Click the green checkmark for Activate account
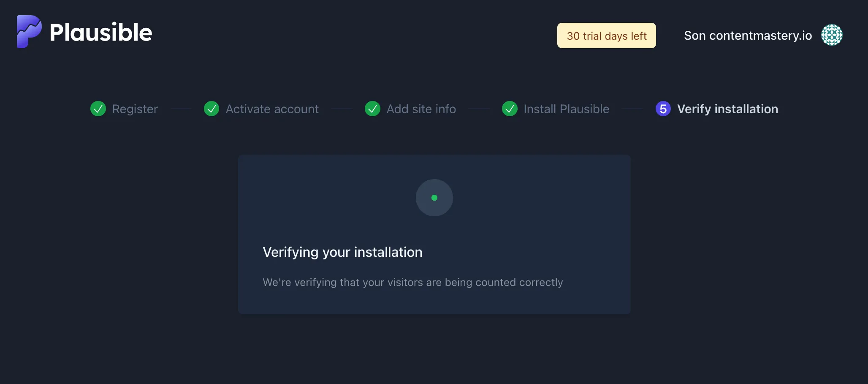This screenshot has width=868, height=384. point(212,109)
